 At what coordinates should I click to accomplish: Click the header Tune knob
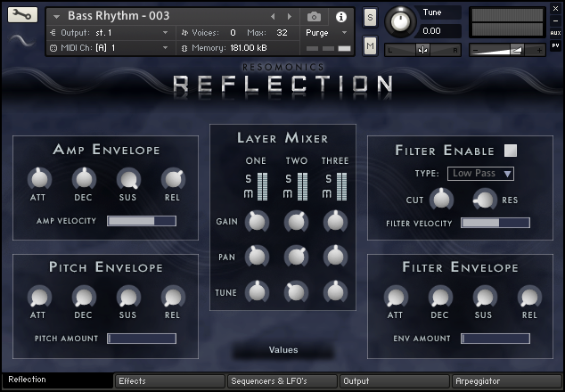click(400, 22)
